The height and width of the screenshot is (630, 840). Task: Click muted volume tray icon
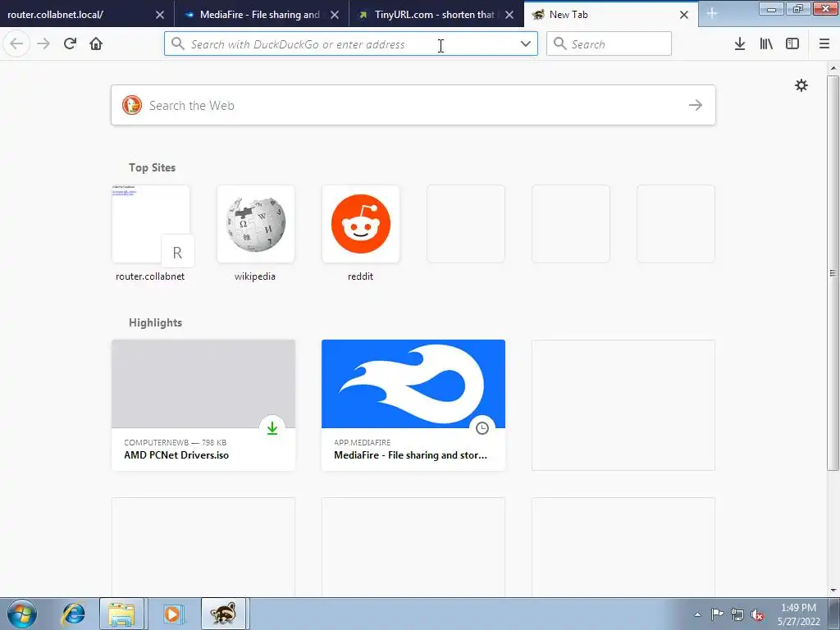[x=757, y=614]
